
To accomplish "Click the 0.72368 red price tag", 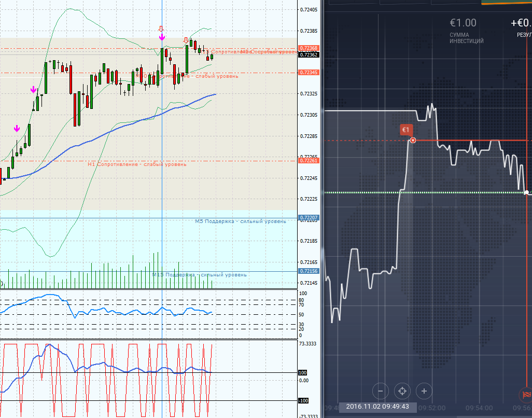I will [x=309, y=48].
